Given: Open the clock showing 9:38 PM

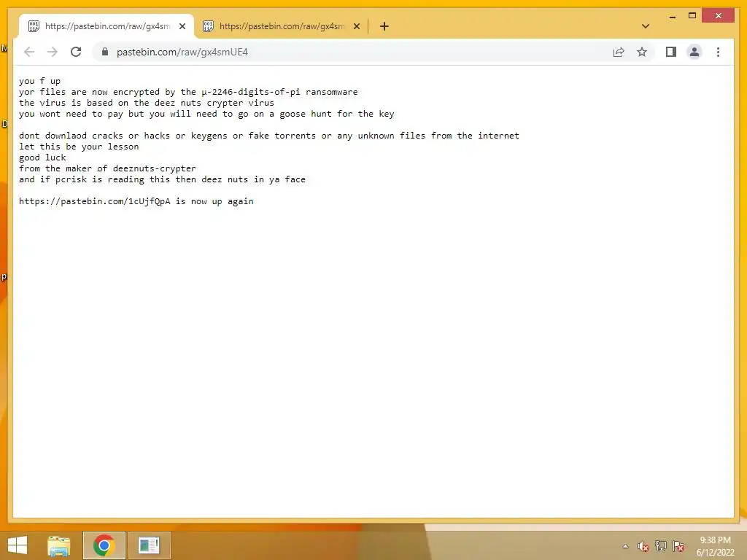Looking at the screenshot, I should [x=715, y=546].
